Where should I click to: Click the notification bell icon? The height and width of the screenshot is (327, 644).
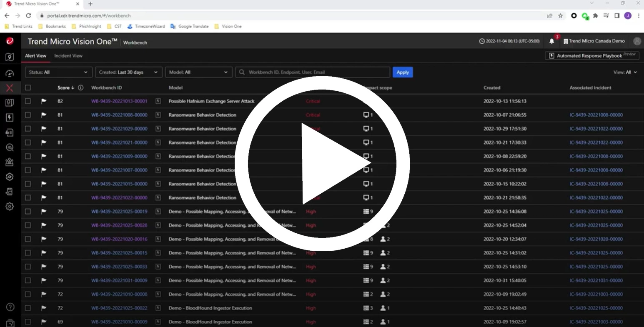point(551,41)
